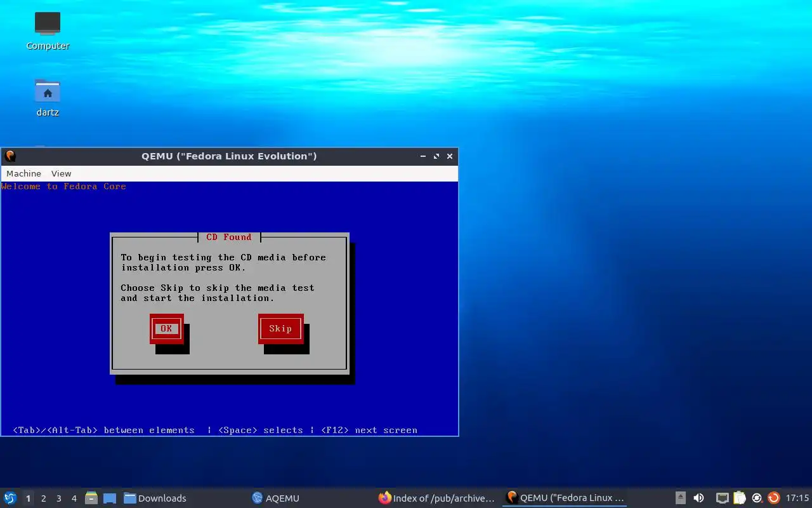Viewport: 812px width, 508px height.
Task: Switch to workspace 4
Action: click(x=74, y=498)
